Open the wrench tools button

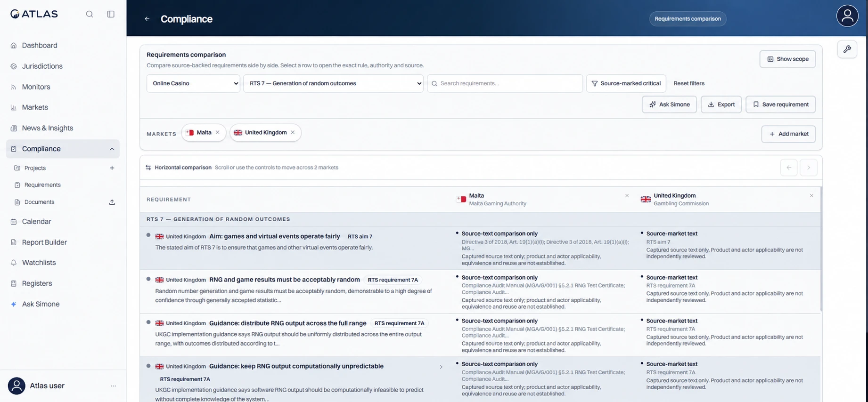point(847,49)
